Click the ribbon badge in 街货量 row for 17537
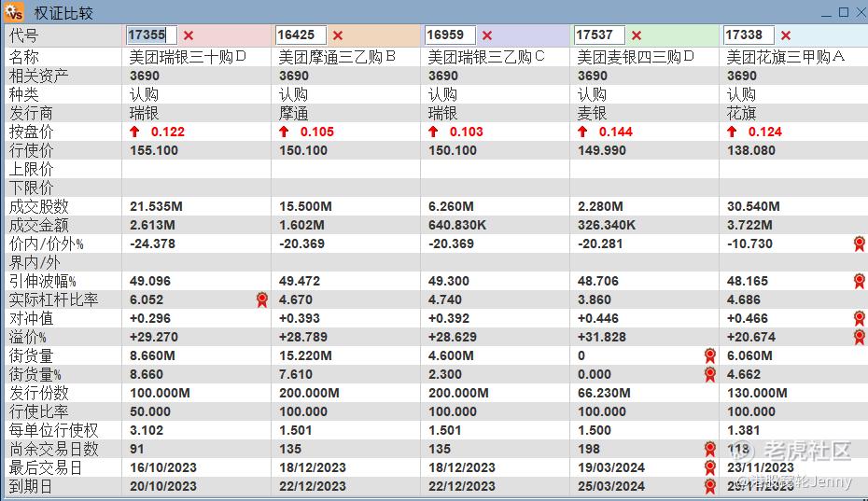The width and height of the screenshot is (868, 501). coord(710,355)
